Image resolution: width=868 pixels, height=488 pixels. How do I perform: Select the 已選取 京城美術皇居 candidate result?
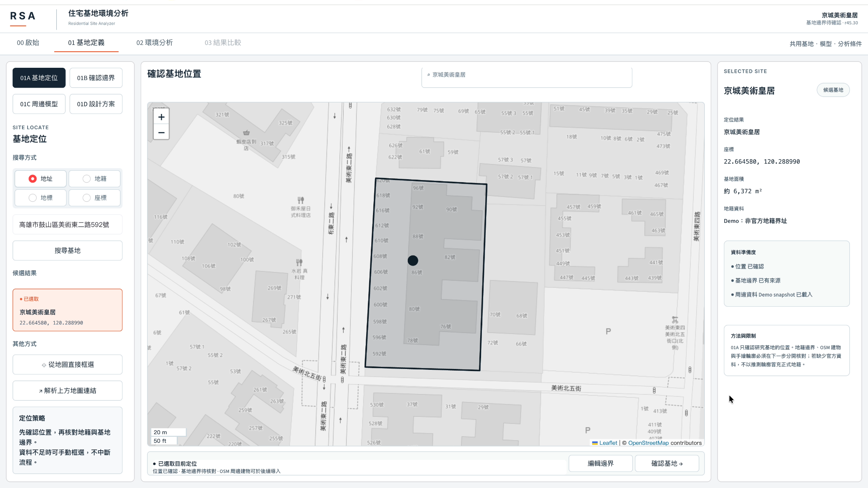[67, 310]
